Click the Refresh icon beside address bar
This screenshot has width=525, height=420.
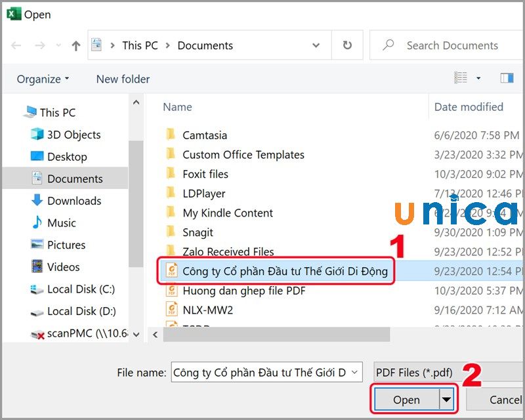click(346, 46)
